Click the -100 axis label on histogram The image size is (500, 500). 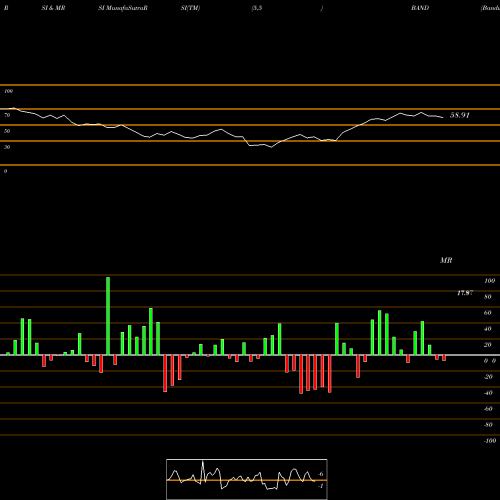coord(490,441)
